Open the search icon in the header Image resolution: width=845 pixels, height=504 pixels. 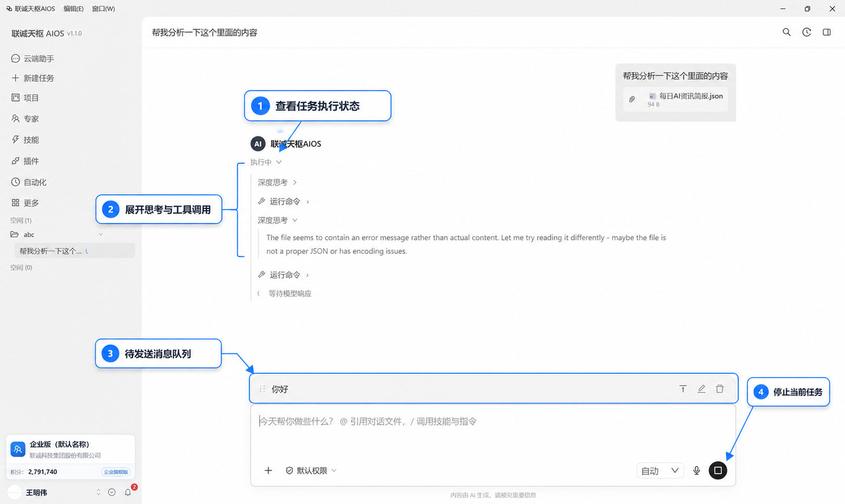pyautogui.click(x=787, y=32)
